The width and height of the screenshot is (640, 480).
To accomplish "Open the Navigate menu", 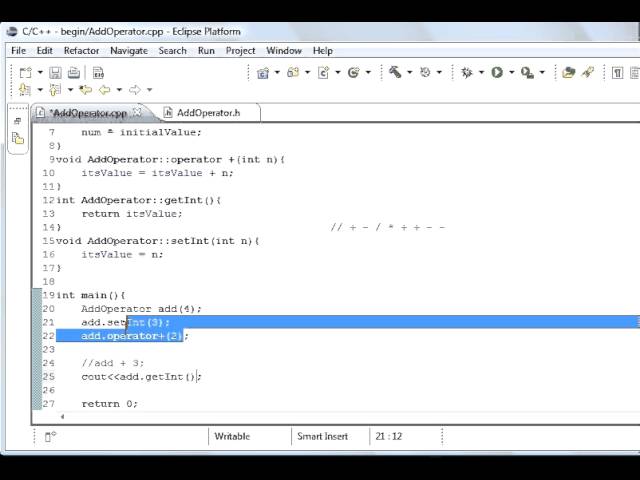I will coord(129,51).
